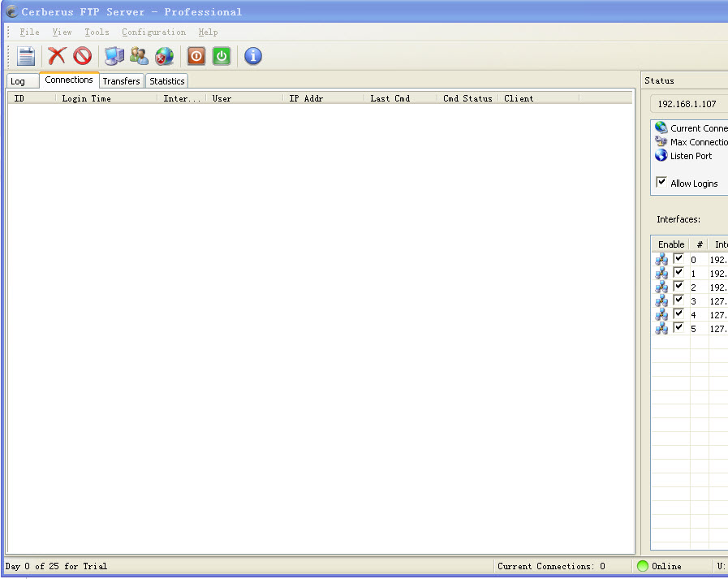
Task: Click the red power-off server button
Action: pos(196,56)
